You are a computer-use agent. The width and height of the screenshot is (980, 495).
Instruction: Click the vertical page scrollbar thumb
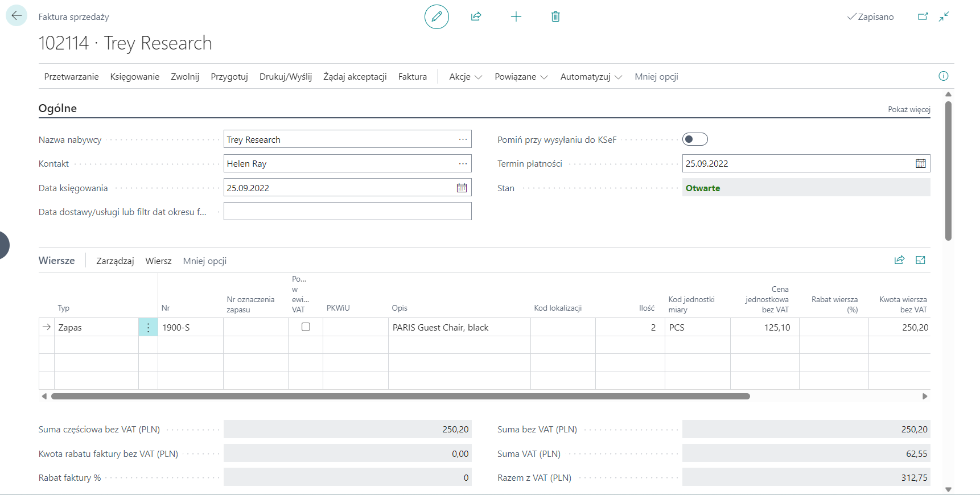click(x=948, y=171)
